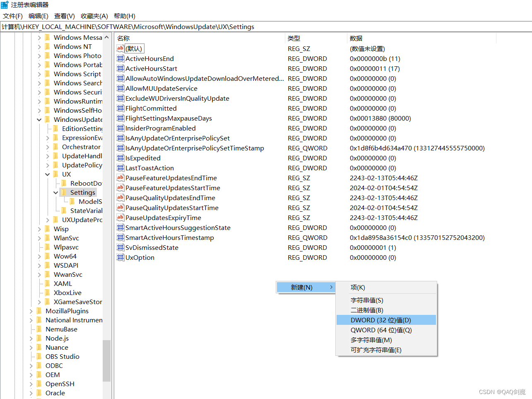The image size is (532, 399).
Task: Click the PauseFeatureUpdatesStartTime string icon
Action: 120,188
